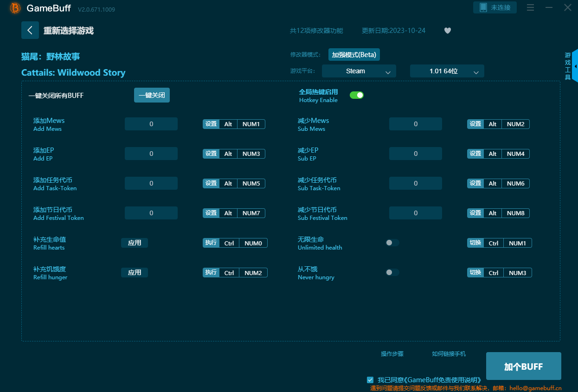
Task: Click 设置 for Sub Festival Token hotkey
Action: [x=475, y=213]
